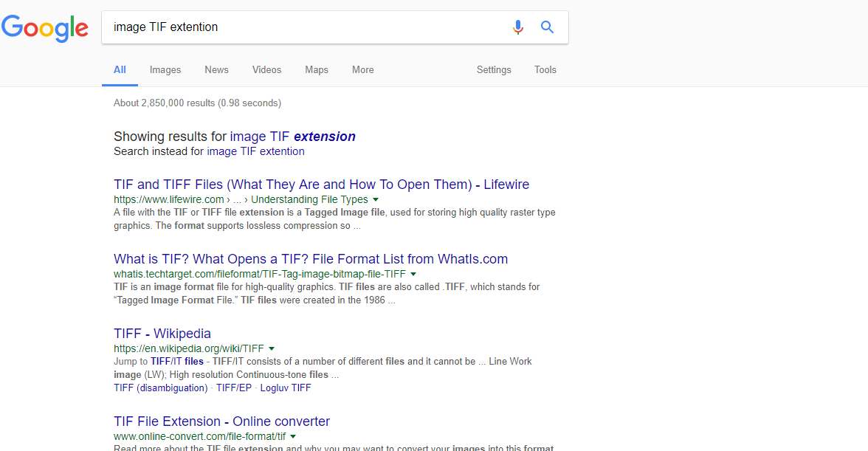Click the TIFF/EP sitelink
Image resolution: width=868 pixels, height=451 pixels.
pyautogui.click(x=234, y=388)
